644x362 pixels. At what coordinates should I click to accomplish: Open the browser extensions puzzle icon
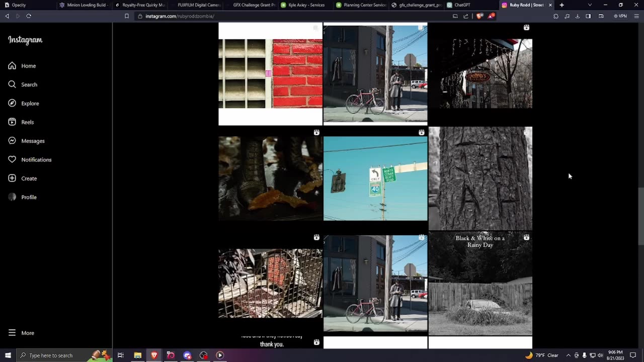(x=556, y=16)
